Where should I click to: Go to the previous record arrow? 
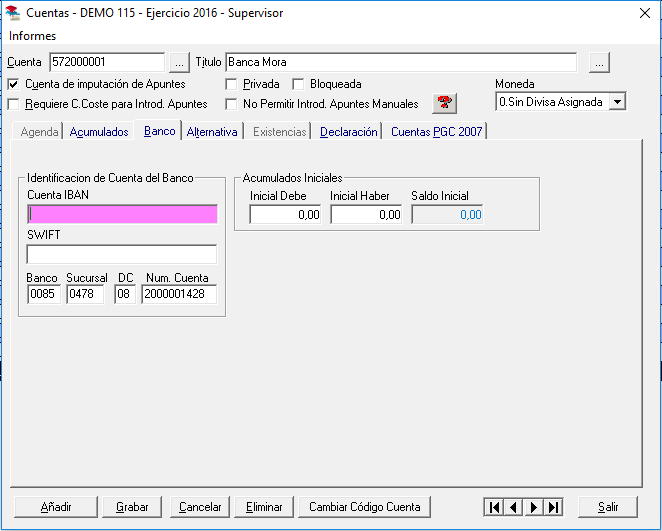click(x=514, y=507)
